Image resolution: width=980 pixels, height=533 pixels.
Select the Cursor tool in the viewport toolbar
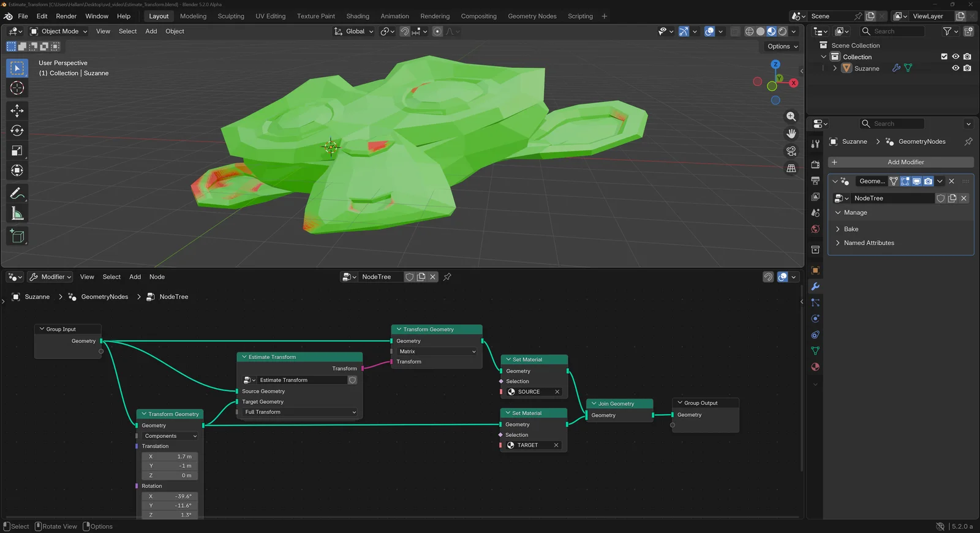(17, 88)
